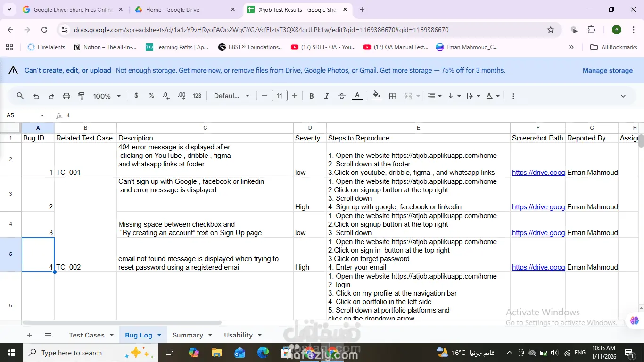The image size is (644, 362).
Task: Toggle bold formatting
Action: click(311, 96)
